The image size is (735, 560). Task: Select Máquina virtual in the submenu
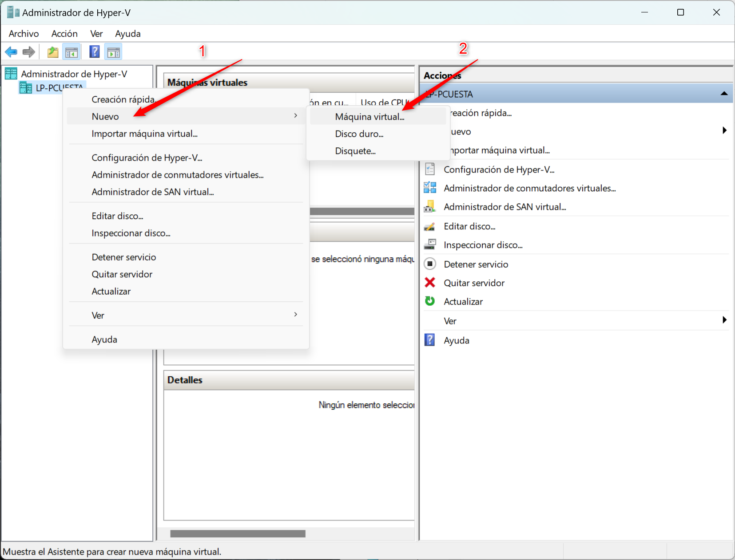(378, 117)
